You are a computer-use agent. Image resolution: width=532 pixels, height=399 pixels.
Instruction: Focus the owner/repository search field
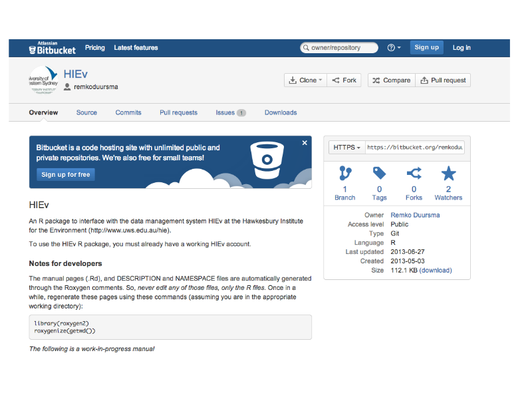pyautogui.click(x=339, y=47)
